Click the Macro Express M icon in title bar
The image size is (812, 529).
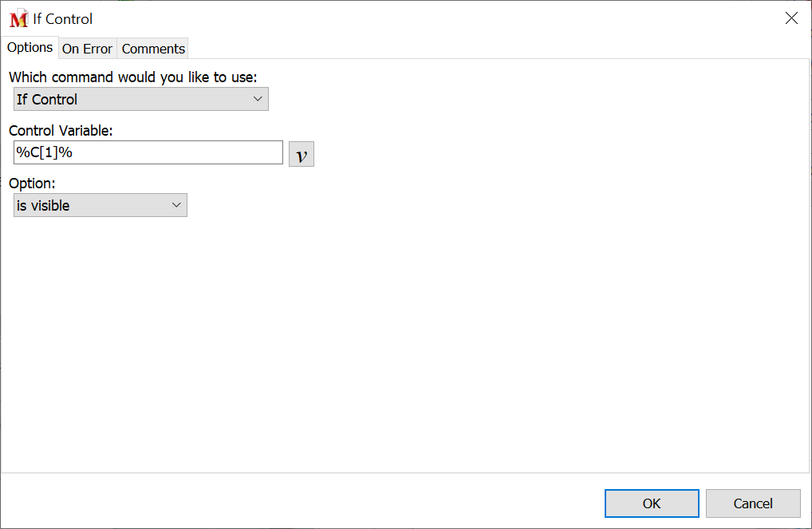(x=18, y=19)
